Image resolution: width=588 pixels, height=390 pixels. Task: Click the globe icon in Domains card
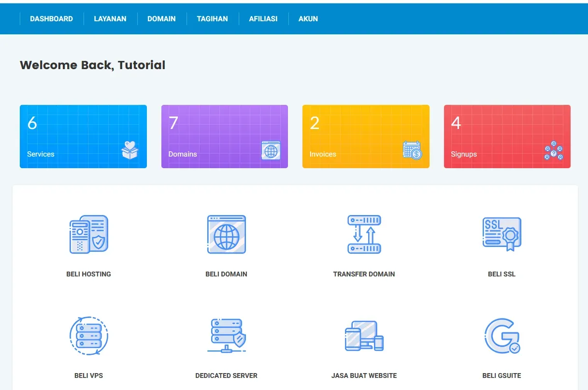click(x=271, y=150)
